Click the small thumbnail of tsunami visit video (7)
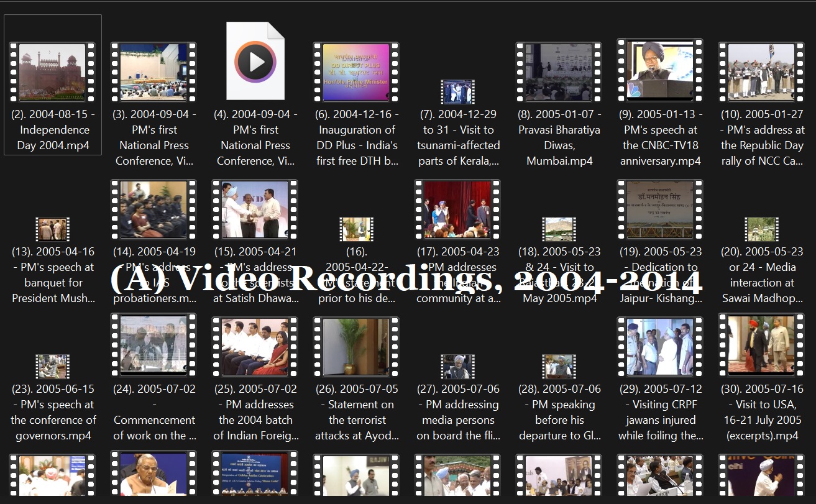The width and height of the screenshot is (816, 504). [x=457, y=92]
